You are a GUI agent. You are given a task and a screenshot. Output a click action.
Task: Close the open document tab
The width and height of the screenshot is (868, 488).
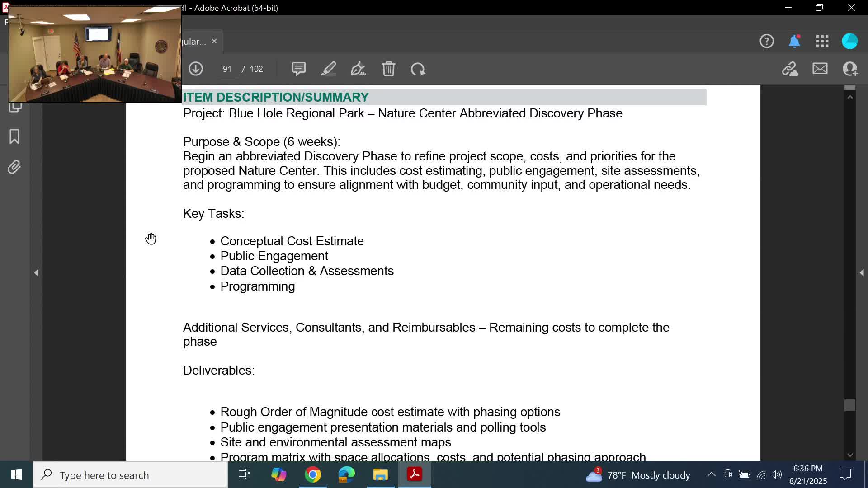214,41
